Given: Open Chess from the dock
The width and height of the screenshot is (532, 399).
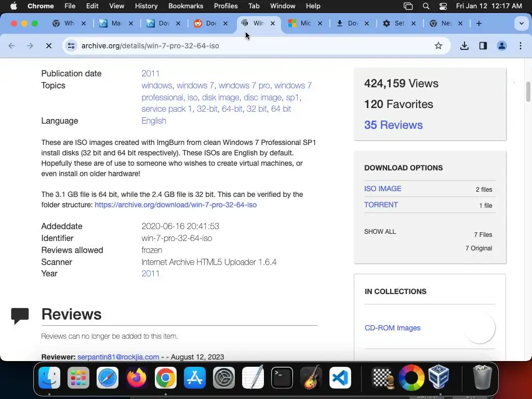Looking at the screenshot, I should coord(383,378).
